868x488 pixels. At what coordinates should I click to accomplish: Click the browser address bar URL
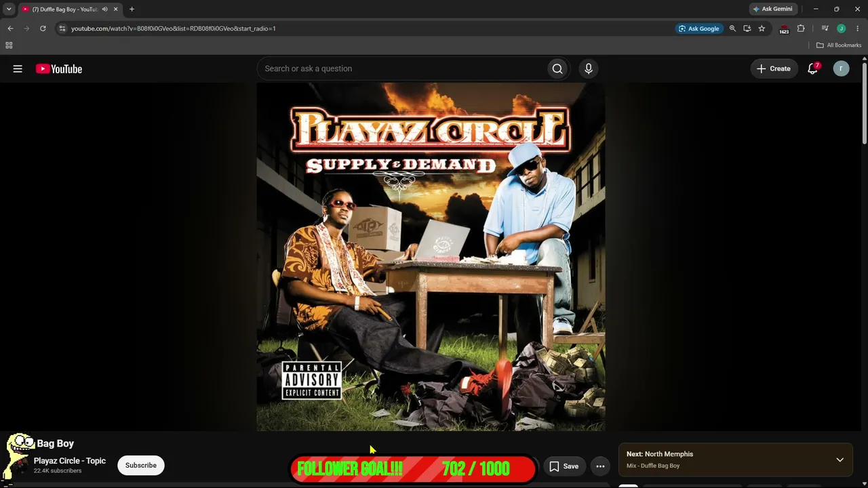pos(174,28)
